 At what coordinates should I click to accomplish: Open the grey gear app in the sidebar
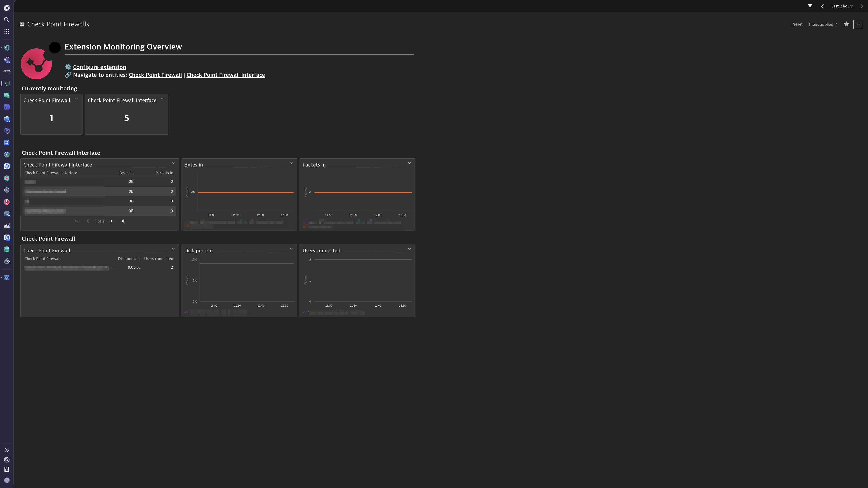click(x=7, y=190)
